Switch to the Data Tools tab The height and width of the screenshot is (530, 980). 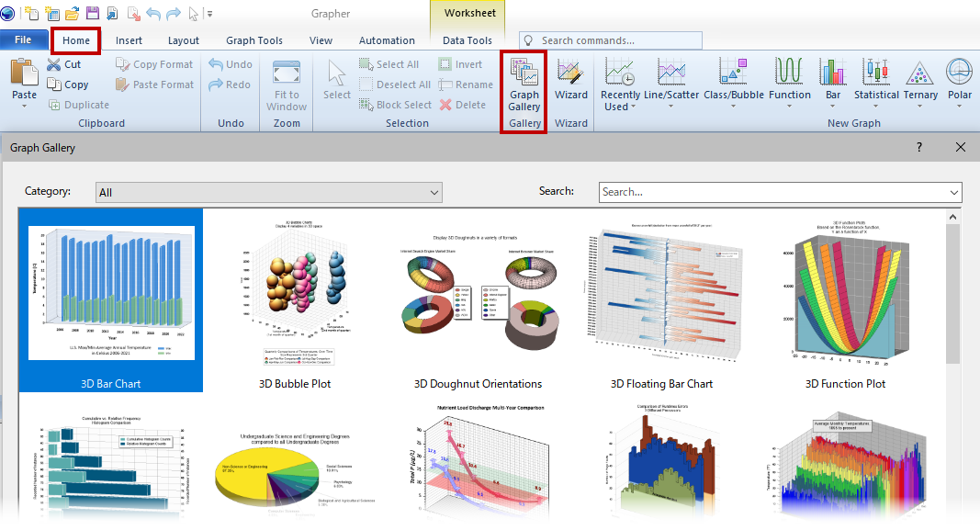coord(467,40)
